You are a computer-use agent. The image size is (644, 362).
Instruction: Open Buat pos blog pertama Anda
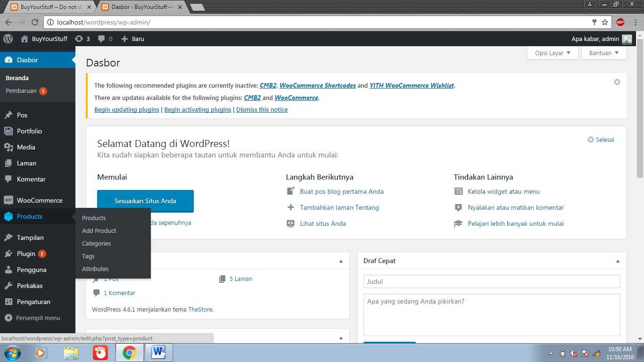pyautogui.click(x=342, y=191)
